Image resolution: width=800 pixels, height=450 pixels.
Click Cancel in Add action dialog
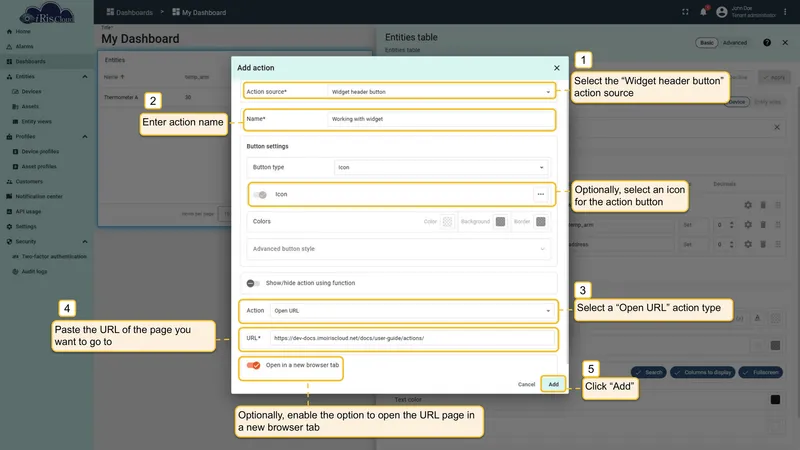click(526, 384)
